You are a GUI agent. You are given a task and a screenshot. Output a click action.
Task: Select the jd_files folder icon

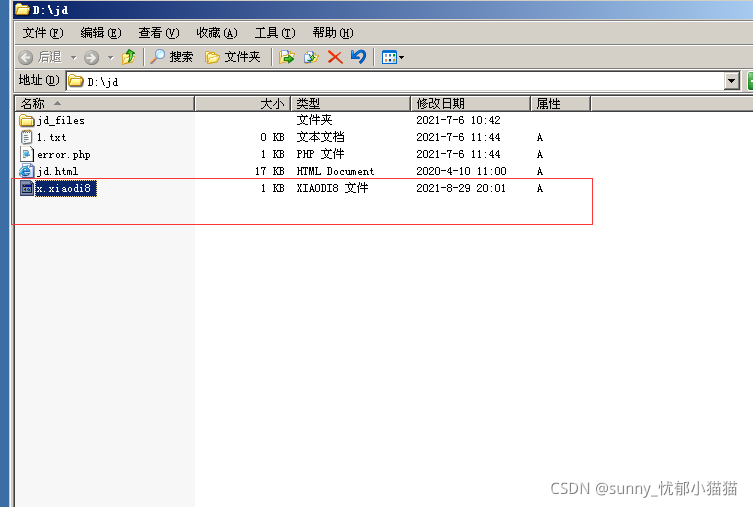tap(27, 120)
